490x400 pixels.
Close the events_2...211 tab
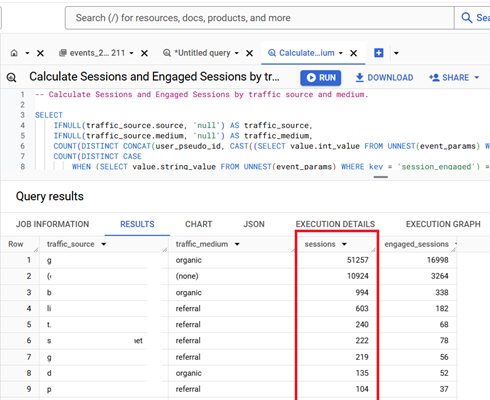(144, 53)
